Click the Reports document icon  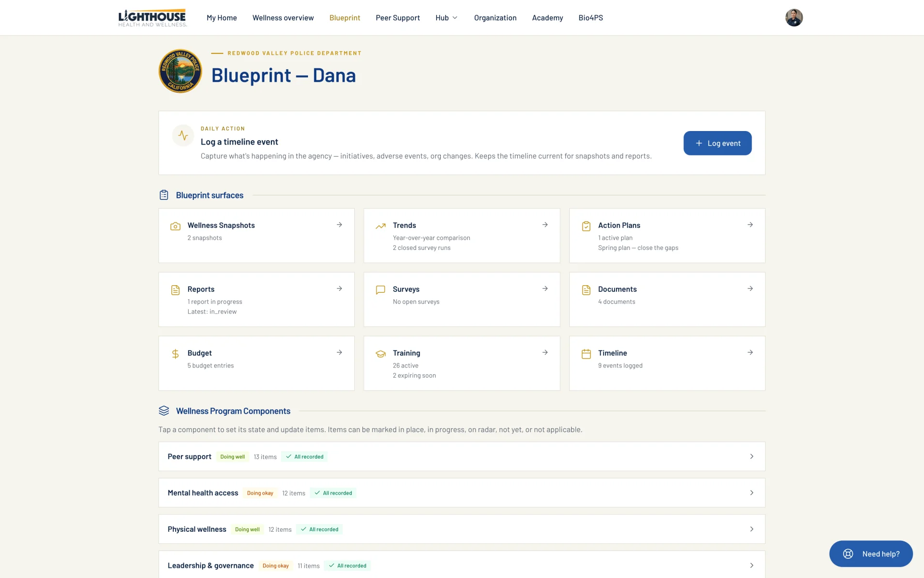175,290
